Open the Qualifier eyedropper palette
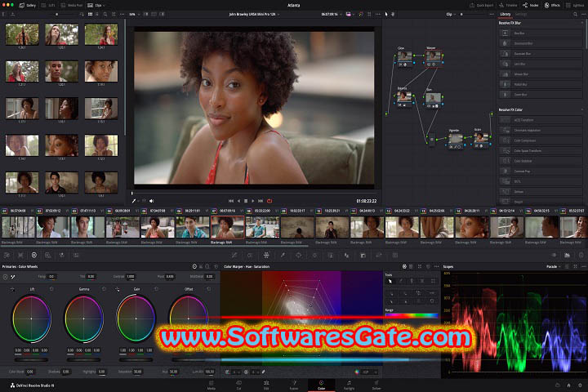This screenshot has width=588, height=392. click(x=283, y=255)
